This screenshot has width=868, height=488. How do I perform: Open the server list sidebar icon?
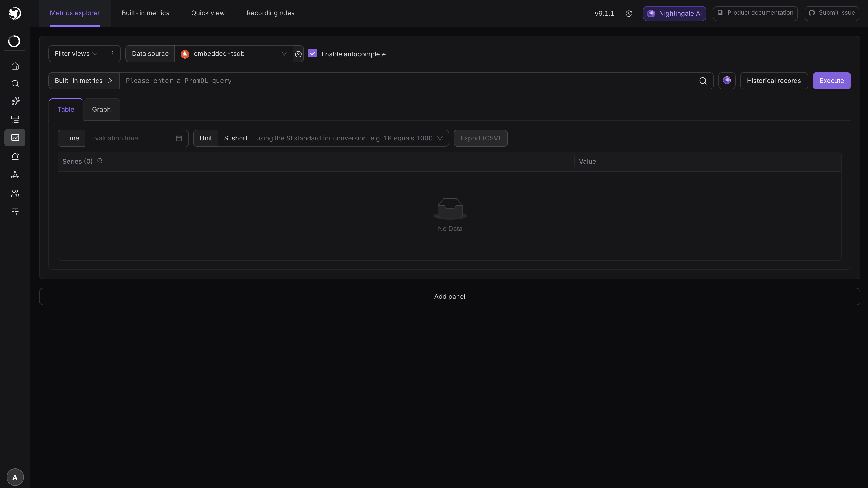[x=15, y=119]
